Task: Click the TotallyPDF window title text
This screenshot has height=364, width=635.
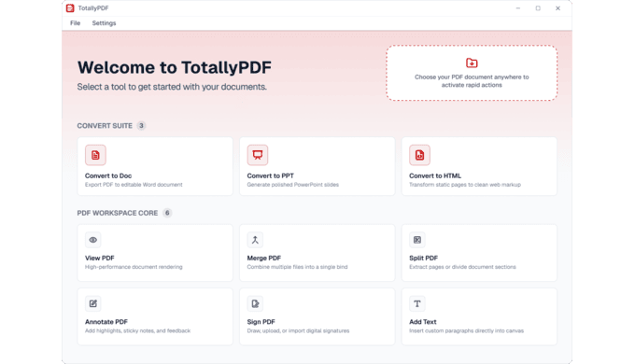Action: pos(93,8)
